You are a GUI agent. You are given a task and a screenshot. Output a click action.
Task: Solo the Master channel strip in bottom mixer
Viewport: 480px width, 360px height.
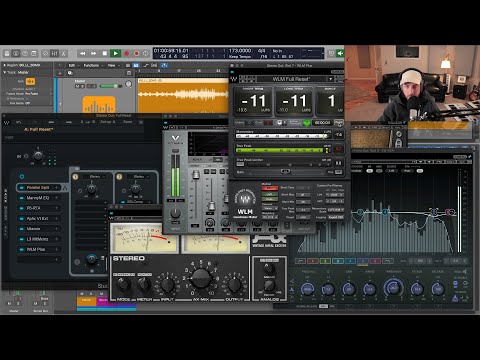[x=19, y=303]
